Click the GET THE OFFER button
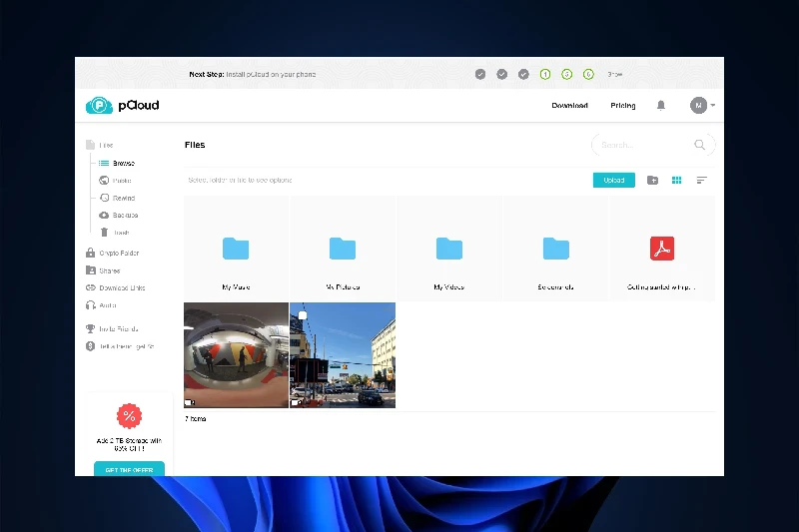Viewport: 799px width, 532px height. pyautogui.click(x=130, y=469)
